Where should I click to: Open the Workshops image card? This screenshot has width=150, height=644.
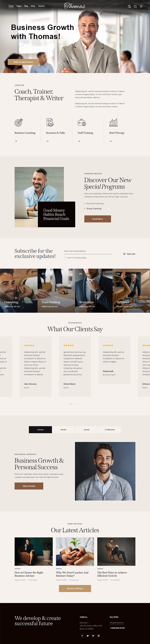click(x=94, y=290)
